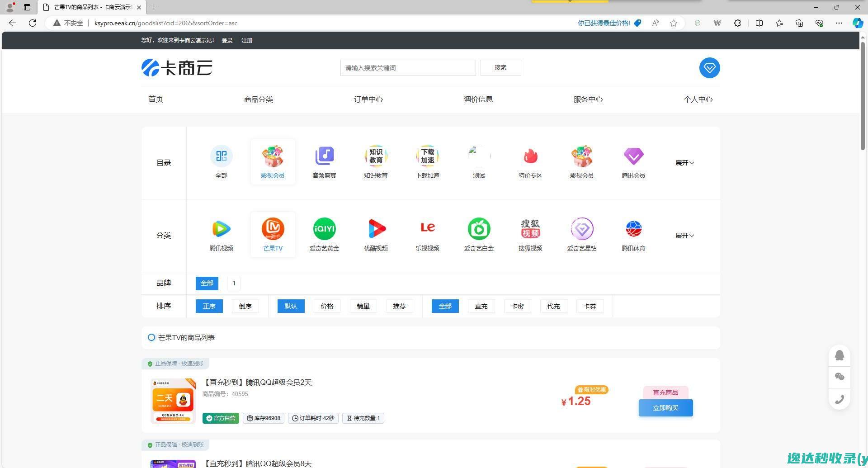Sort products by 销量
Viewport: 868px width, 468px height.
point(363,306)
